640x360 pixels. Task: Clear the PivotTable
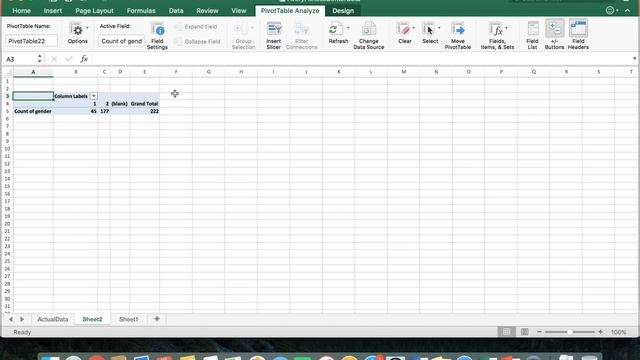coord(404,33)
